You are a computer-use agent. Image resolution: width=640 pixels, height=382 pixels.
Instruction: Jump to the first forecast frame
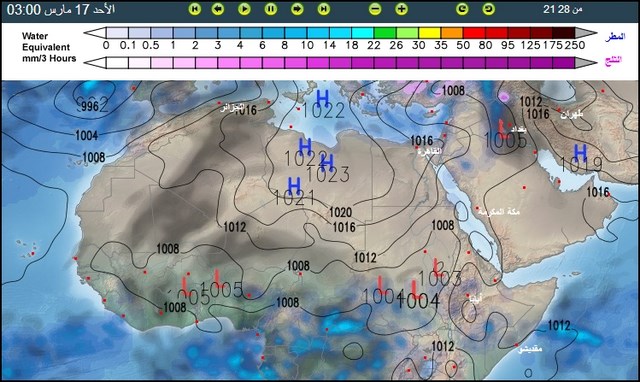coord(195,9)
